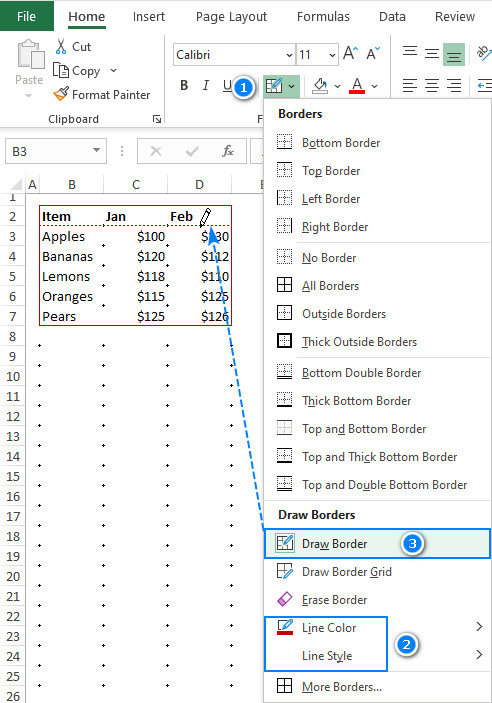Viewport: 492px width, 703px height.
Task: Switch to the Data tab
Action: point(392,17)
